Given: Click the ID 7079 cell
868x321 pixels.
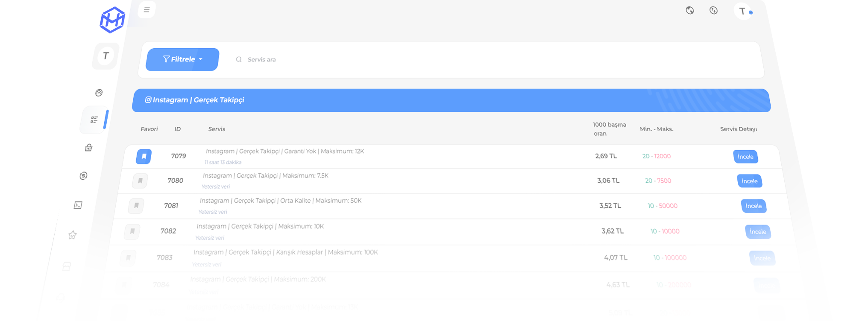Looking at the screenshot, I should [x=179, y=156].
